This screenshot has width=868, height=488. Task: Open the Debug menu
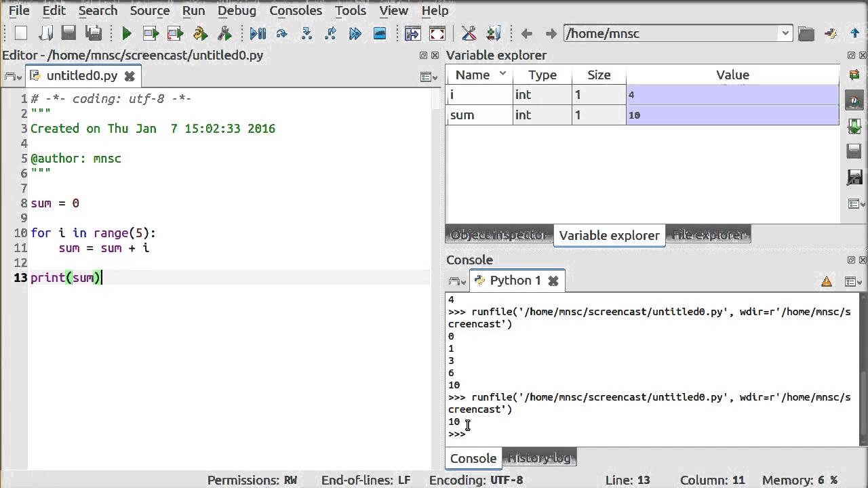[237, 10]
